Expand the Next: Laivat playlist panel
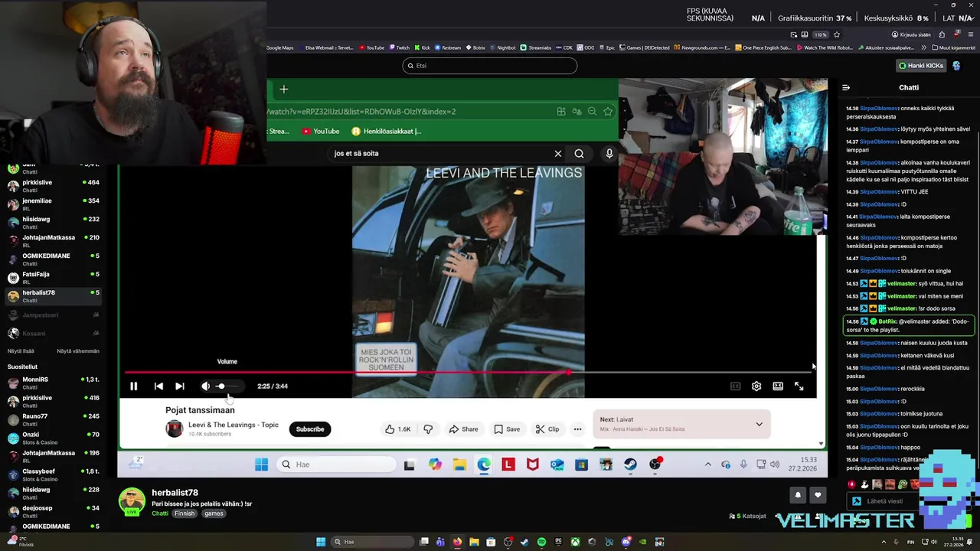 tap(759, 424)
